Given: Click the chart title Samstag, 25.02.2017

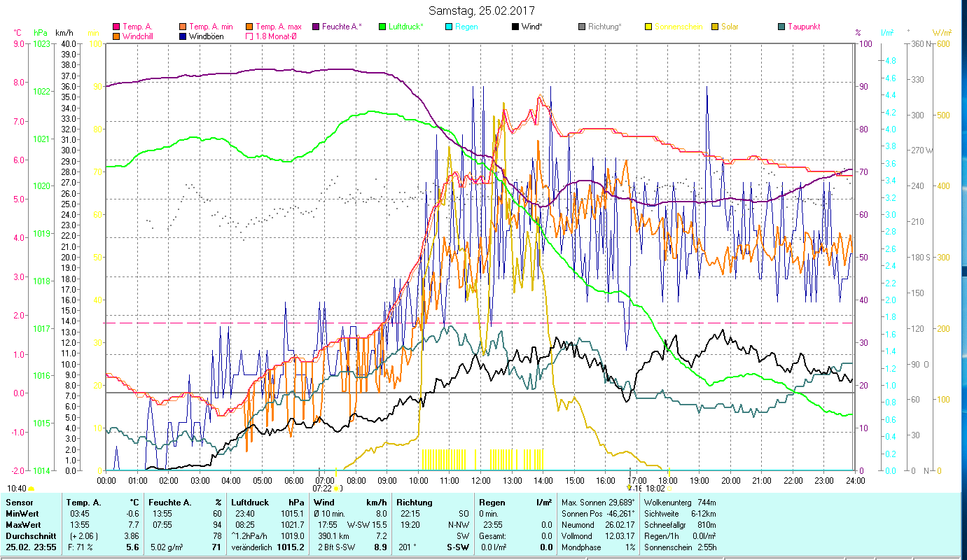Looking at the screenshot, I should click(482, 10).
